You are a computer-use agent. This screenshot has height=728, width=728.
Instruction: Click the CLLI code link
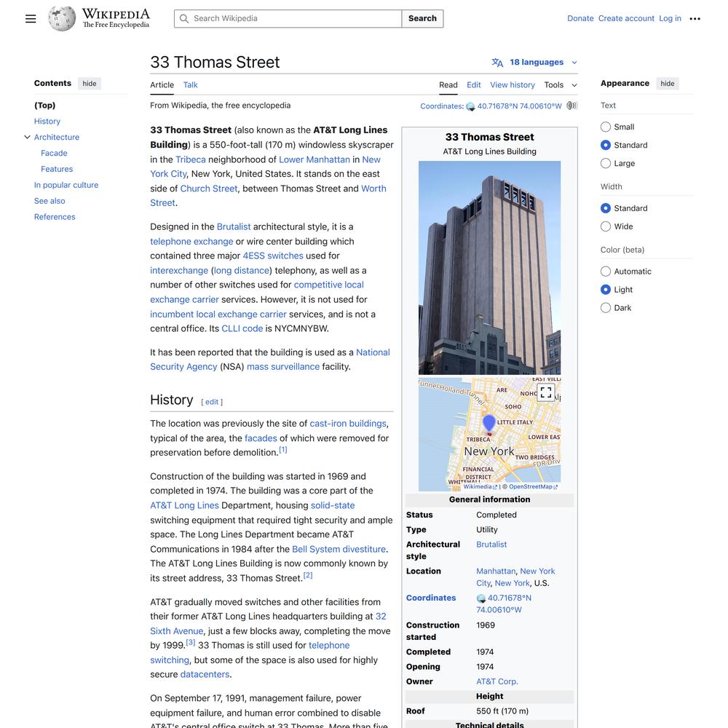pyautogui.click(x=242, y=329)
